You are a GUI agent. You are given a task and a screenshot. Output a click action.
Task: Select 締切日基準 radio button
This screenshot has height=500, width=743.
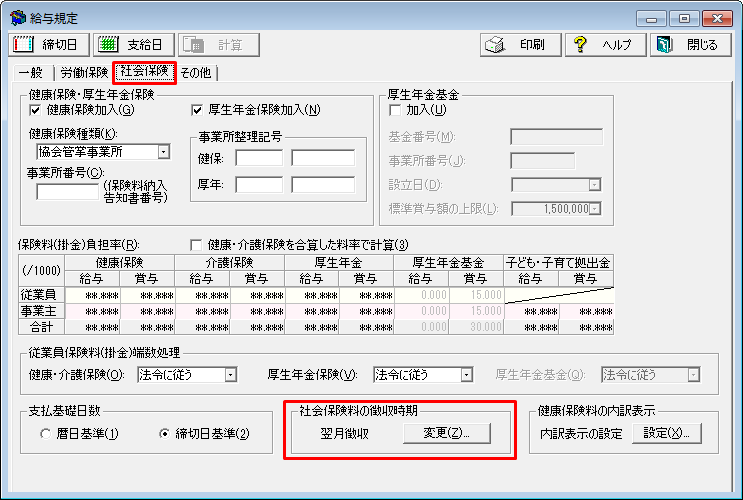166,434
